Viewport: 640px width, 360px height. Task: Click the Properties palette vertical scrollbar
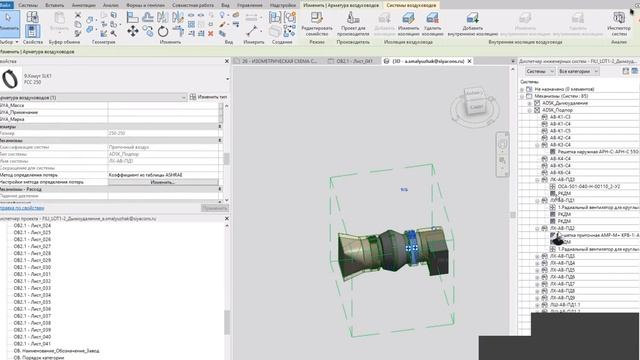[227, 158]
